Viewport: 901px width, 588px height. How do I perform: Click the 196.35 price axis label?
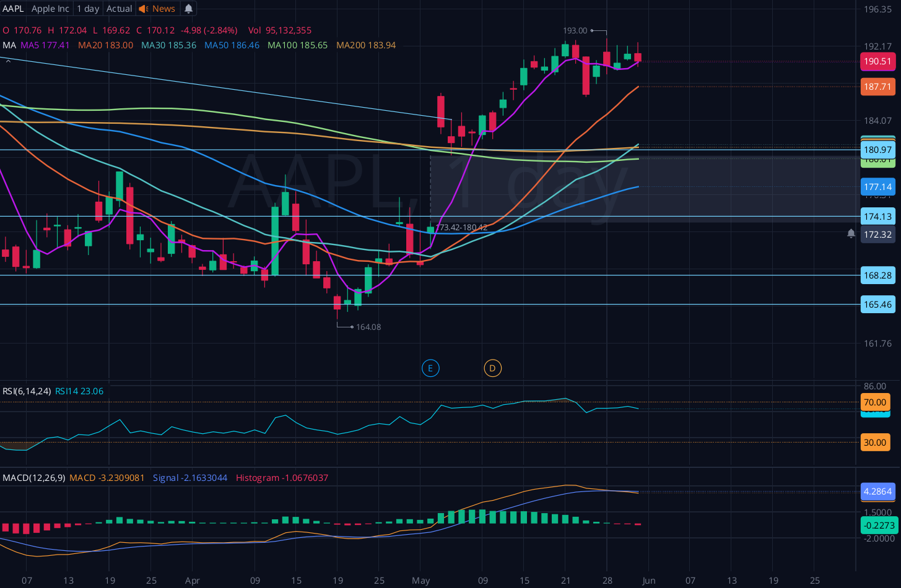(x=878, y=9)
